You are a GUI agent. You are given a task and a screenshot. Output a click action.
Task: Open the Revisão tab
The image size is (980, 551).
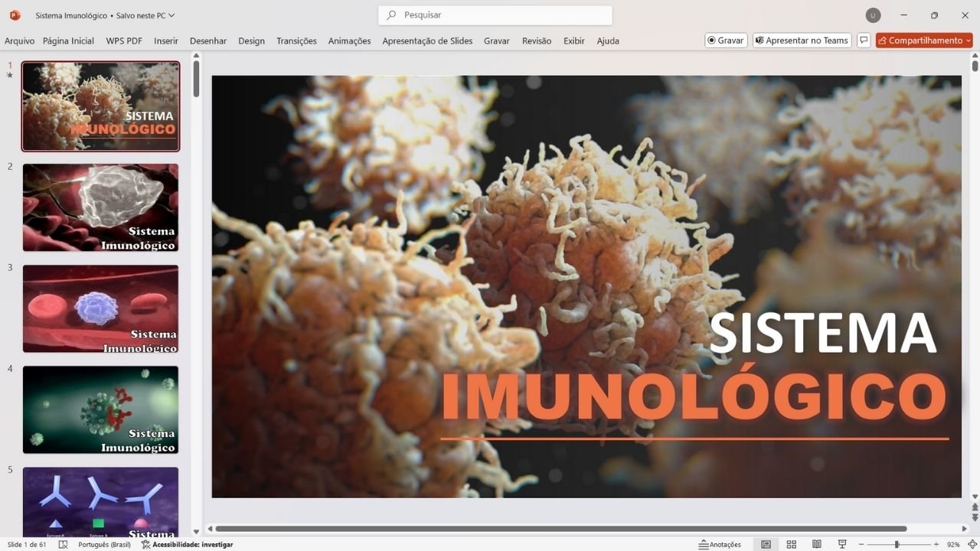click(537, 41)
